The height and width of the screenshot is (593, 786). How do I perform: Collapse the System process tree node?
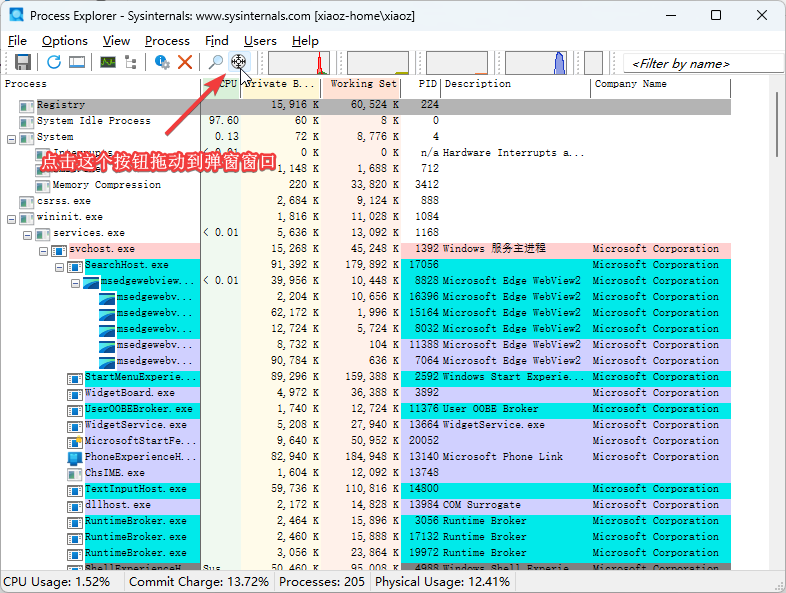tap(11, 137)
